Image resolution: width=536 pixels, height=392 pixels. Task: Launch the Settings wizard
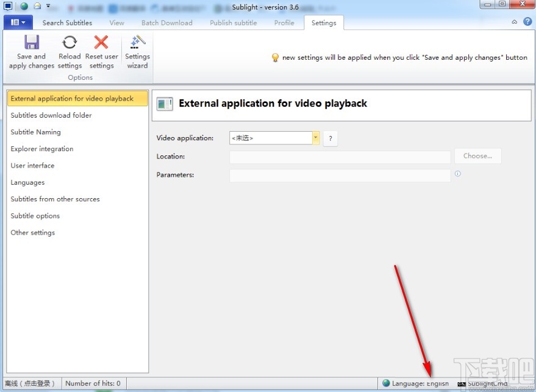(137, 43)
